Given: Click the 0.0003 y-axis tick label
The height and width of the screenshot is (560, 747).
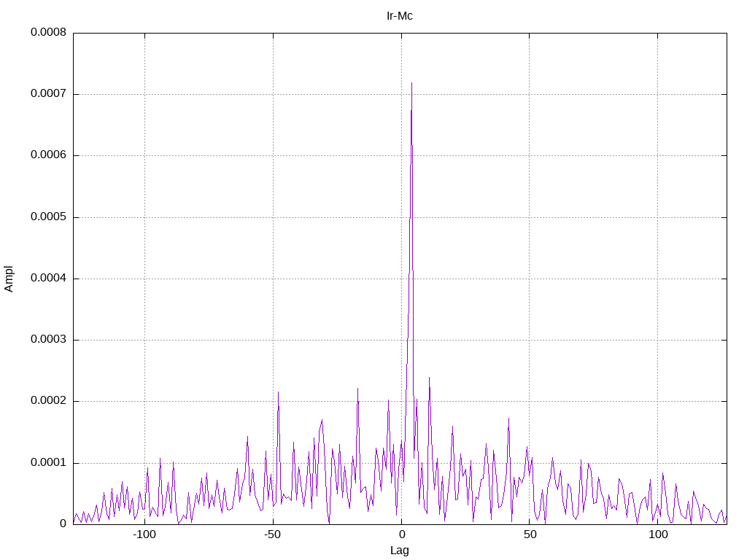Looking at the screenshot, I should click(48, 340).
